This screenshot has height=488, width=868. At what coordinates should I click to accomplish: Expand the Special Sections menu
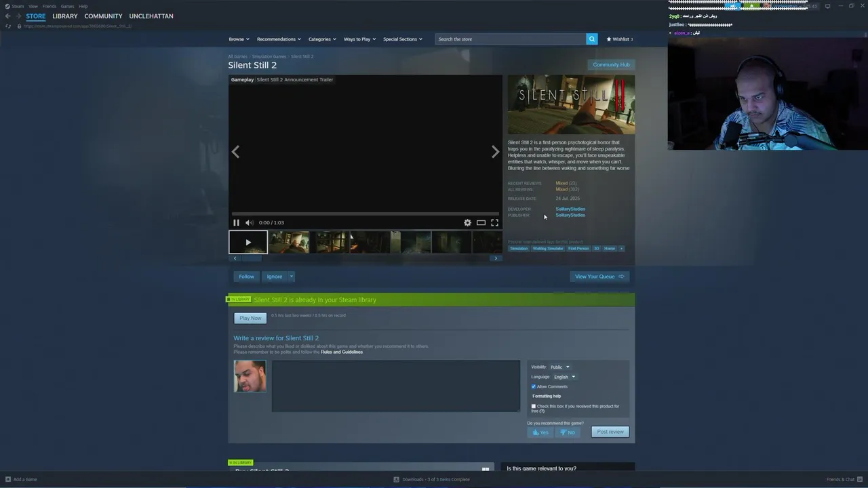click(403, 39)
